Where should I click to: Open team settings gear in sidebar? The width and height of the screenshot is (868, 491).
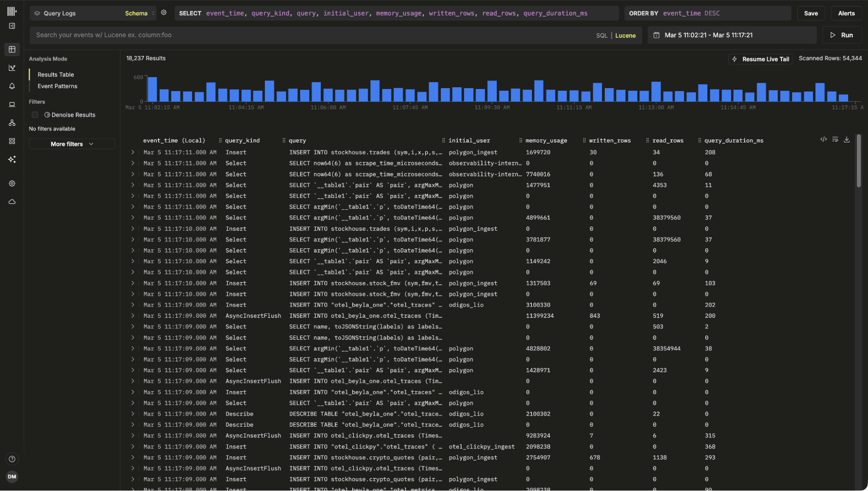pyautogui.click(x=12, y=184)
